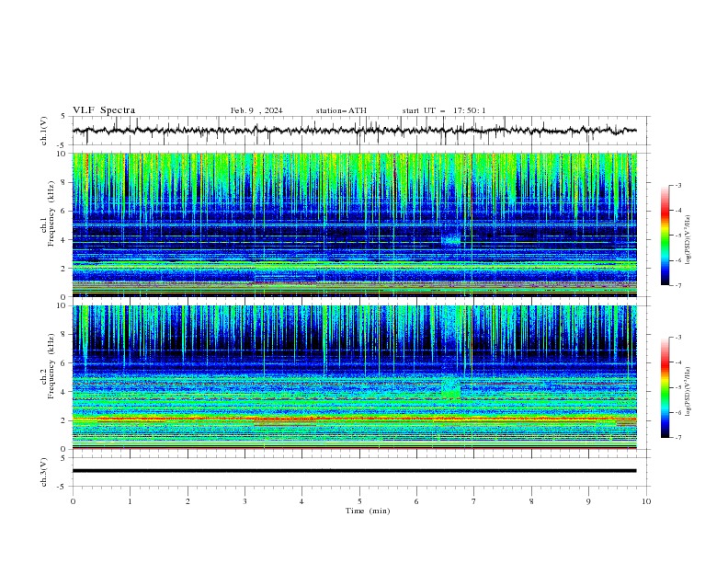Click the ch.1 spectrogram color scale bar
This screenshot has width=728, height=563.
tap(665, 236)
